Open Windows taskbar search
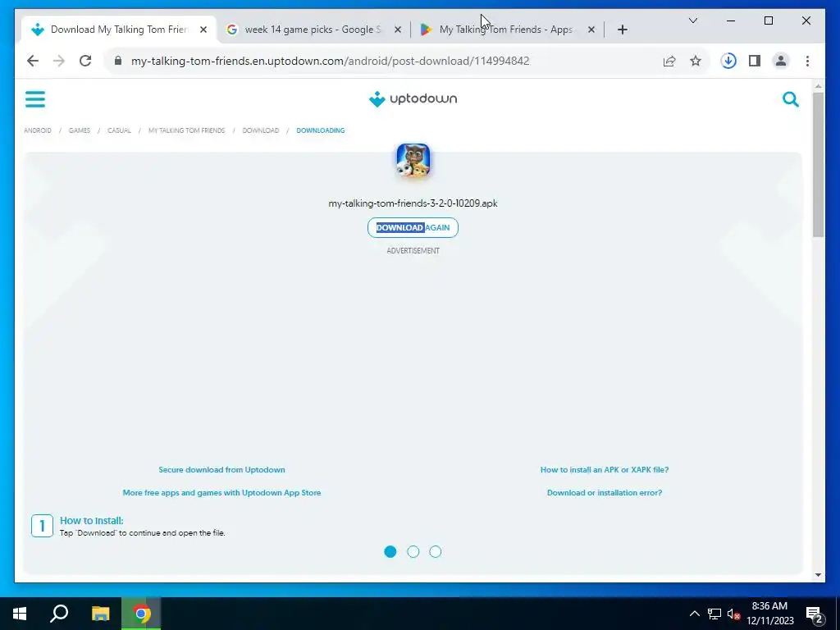Viewport: 840px width, 630px height. (59, 614)
